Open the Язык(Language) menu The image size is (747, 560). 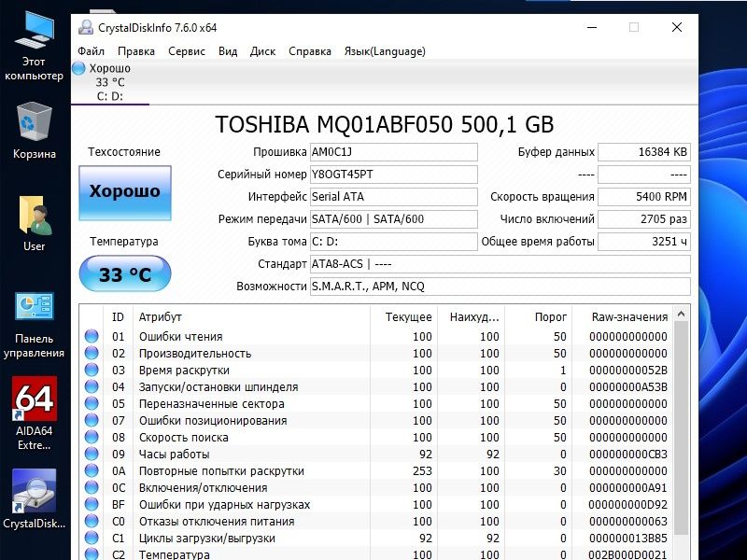click(x=385, y=51)
